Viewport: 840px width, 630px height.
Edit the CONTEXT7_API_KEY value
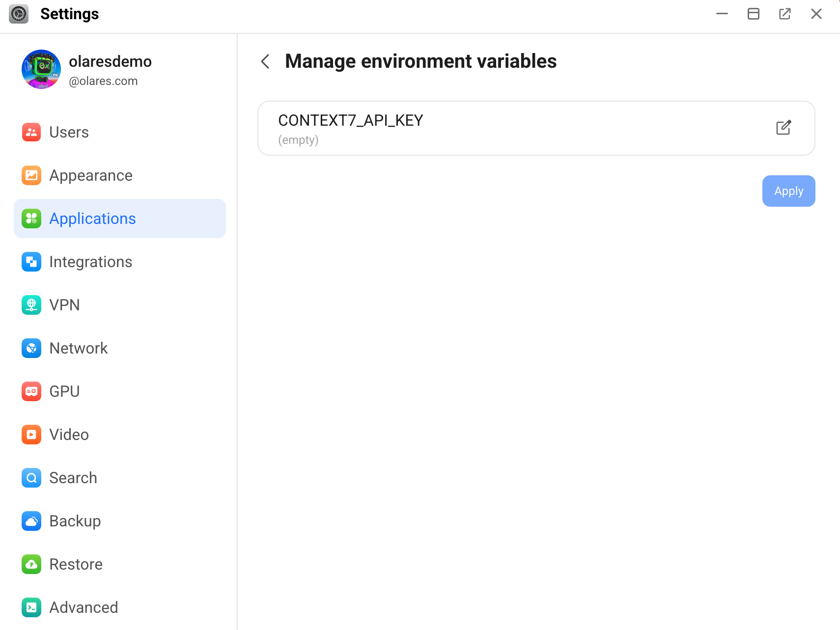click(784, 128)
